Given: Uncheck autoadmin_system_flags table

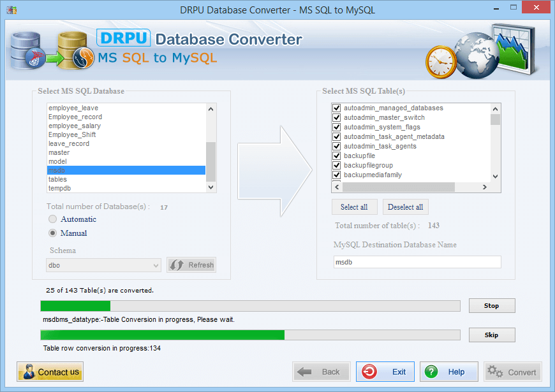Looking at the screenshot, I should (337, 127).
